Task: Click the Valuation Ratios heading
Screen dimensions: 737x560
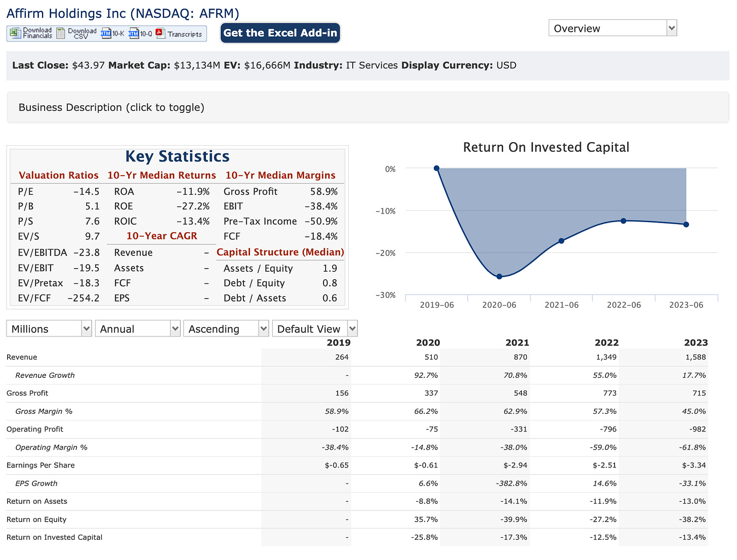Action: 59,175
